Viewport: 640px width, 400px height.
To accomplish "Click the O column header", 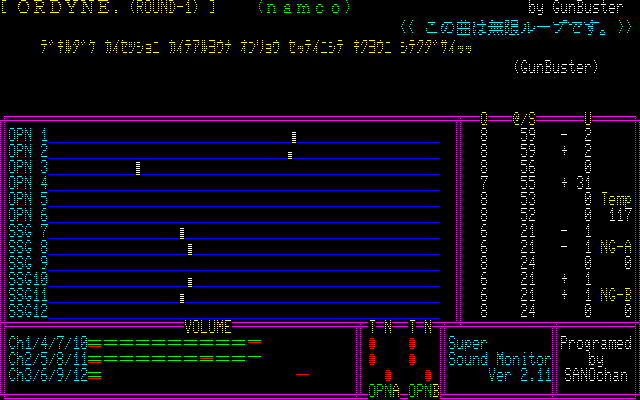I will [484, 119].
